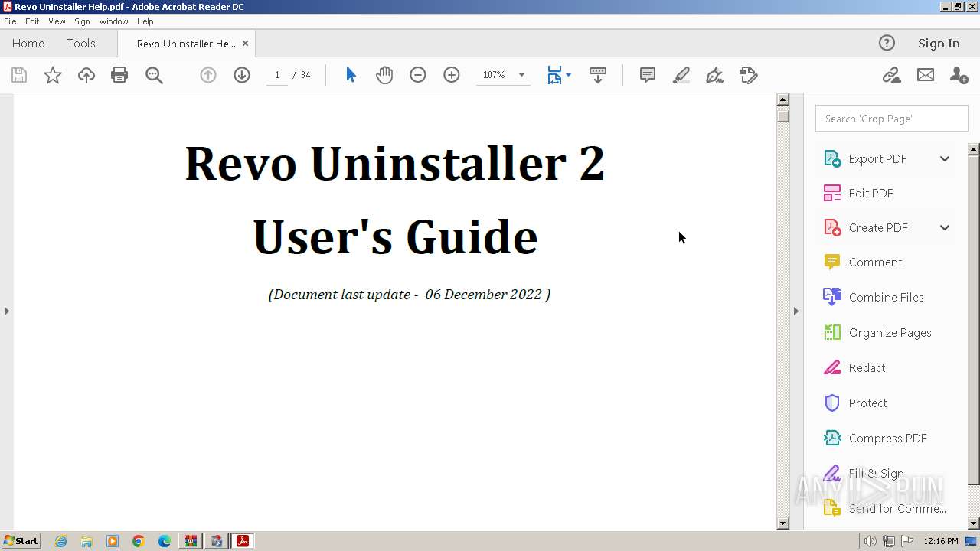Click tools pane scrollbar down arrow
Screen dimensions: 980x551
coord(974,523)
